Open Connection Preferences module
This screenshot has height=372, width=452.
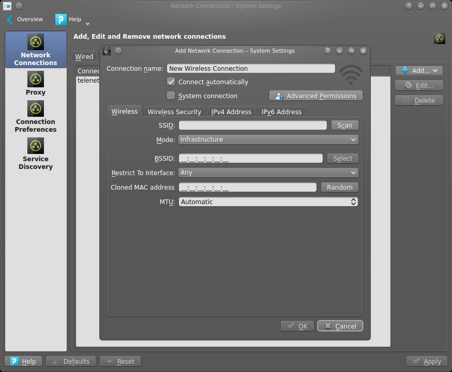tap(36, 117)
